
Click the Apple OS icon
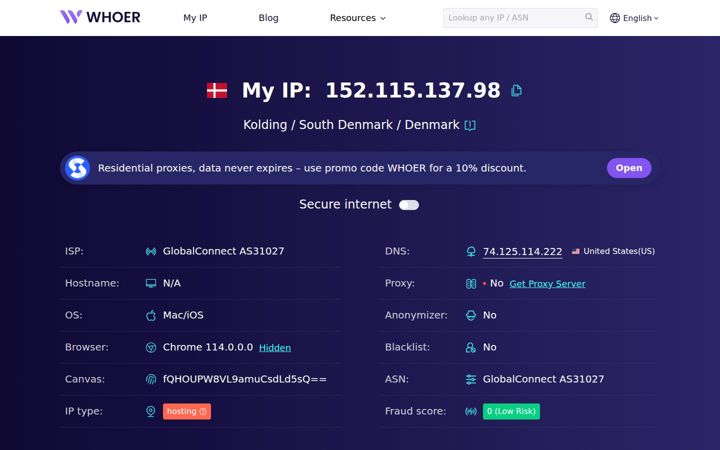point(151,315)
